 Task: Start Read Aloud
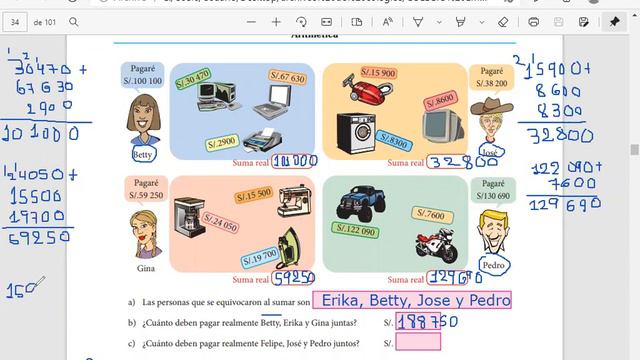click(387, 22)
